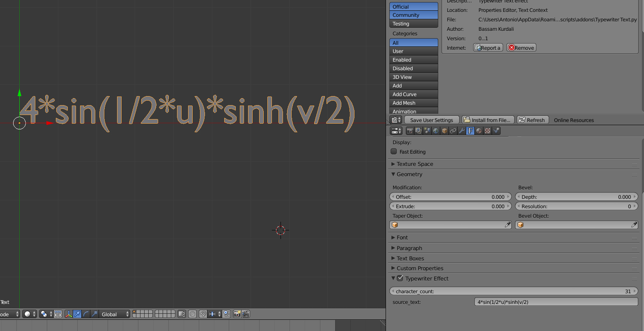Click the Save User Settings button
The image size is (644, 331).
click(432, 120)
